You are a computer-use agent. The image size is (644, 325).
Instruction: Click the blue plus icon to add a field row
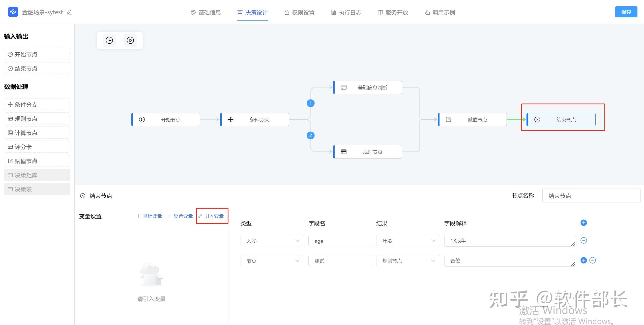[x=584, y=223]
